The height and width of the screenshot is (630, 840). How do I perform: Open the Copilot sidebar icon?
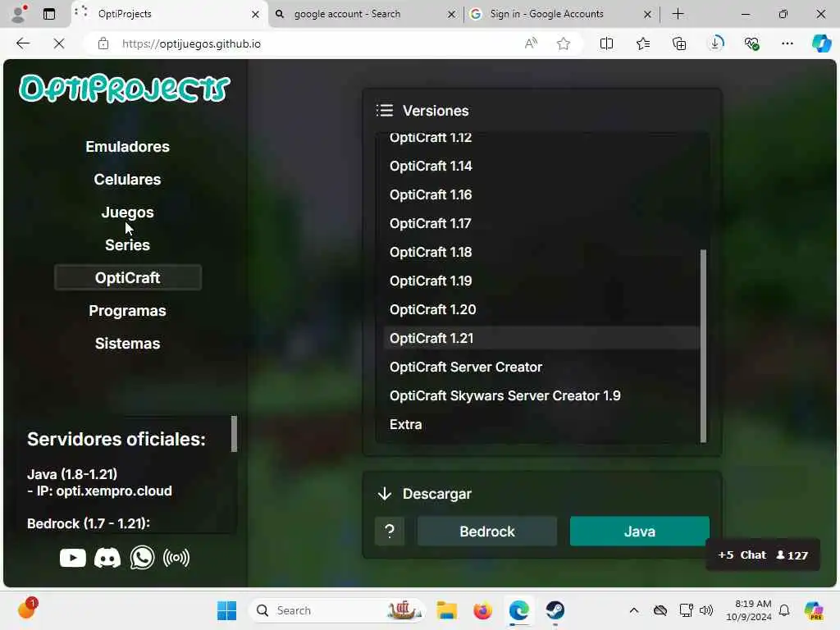(821, 43)
